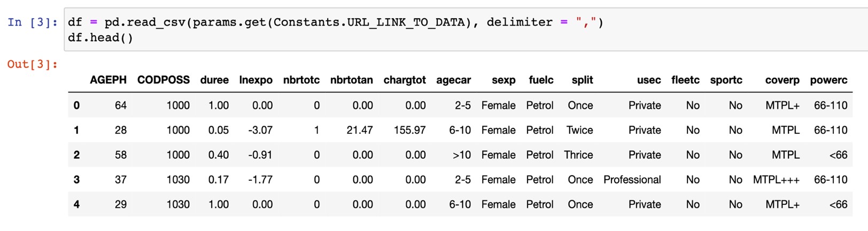The width and height of the screenshot is (868, 231).
Task: Select row index 0 label
Action: (76, 106)
